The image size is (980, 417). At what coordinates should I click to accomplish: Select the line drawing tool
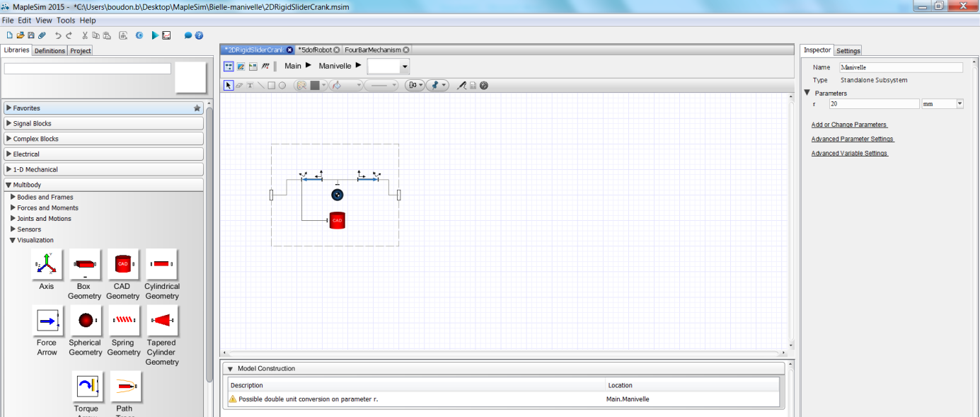(x=260, y=85)
